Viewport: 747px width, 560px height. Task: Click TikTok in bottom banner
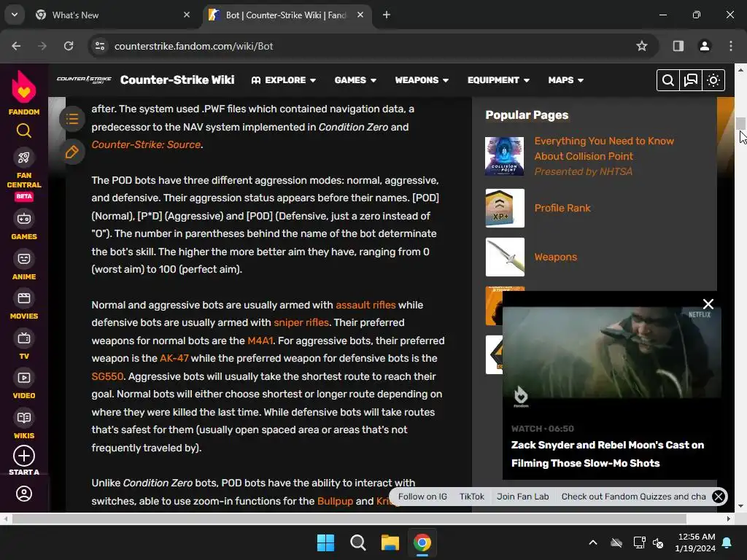pyautogui.click(x=472, y=496)
